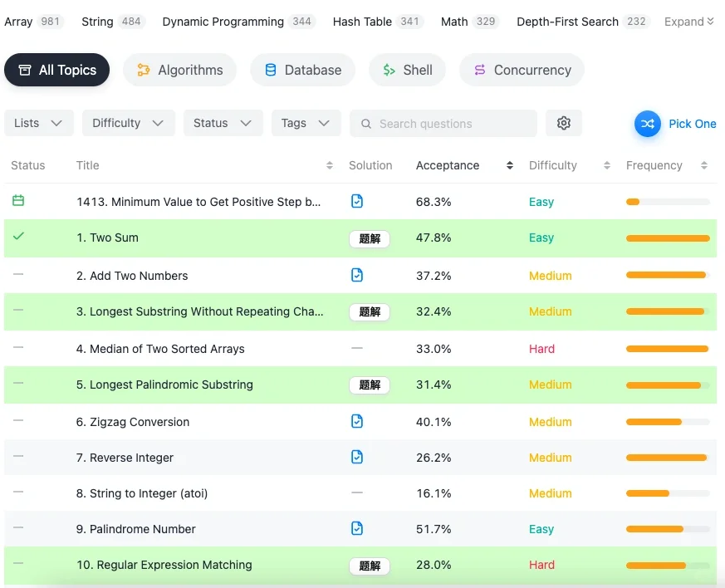Focus the Search questions field
The height and width of the screenshot is (588, 725).
tap(443, 124)
